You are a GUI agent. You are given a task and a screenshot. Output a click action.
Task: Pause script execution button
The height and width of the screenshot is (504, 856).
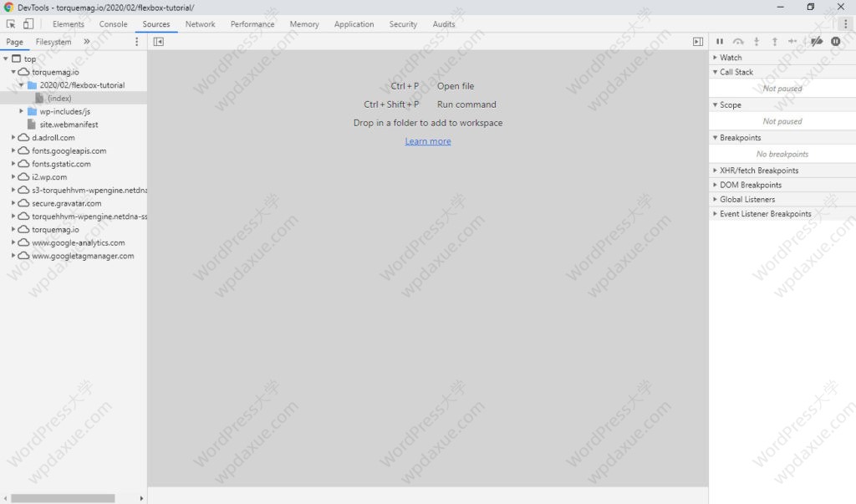(720, 42)
